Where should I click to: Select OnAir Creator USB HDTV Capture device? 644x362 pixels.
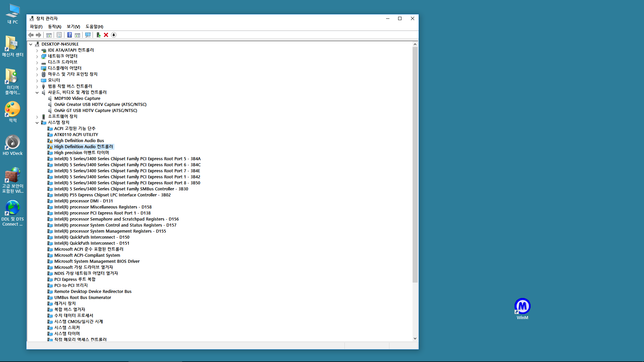pyautogui.click(x=100, y=105)
